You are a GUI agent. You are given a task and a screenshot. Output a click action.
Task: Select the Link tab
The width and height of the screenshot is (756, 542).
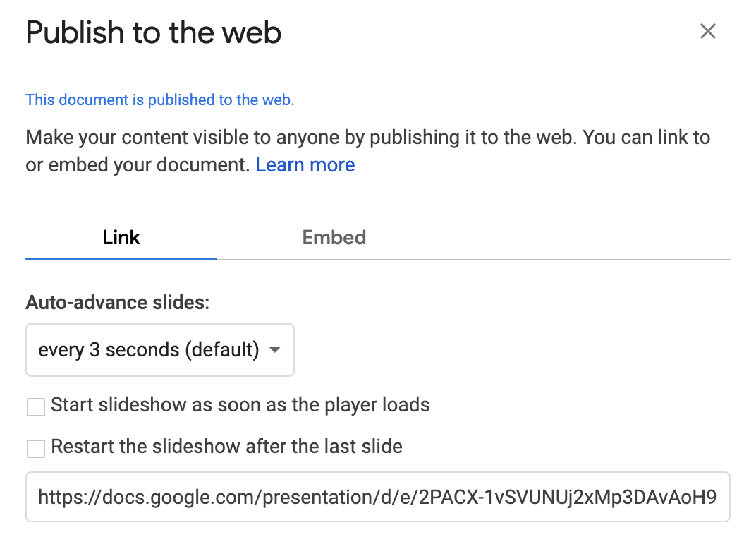point(121,237)
